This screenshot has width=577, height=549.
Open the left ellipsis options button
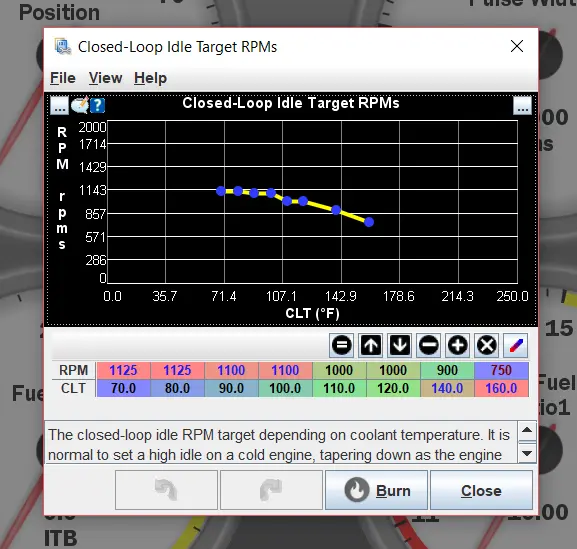[59, 106]
